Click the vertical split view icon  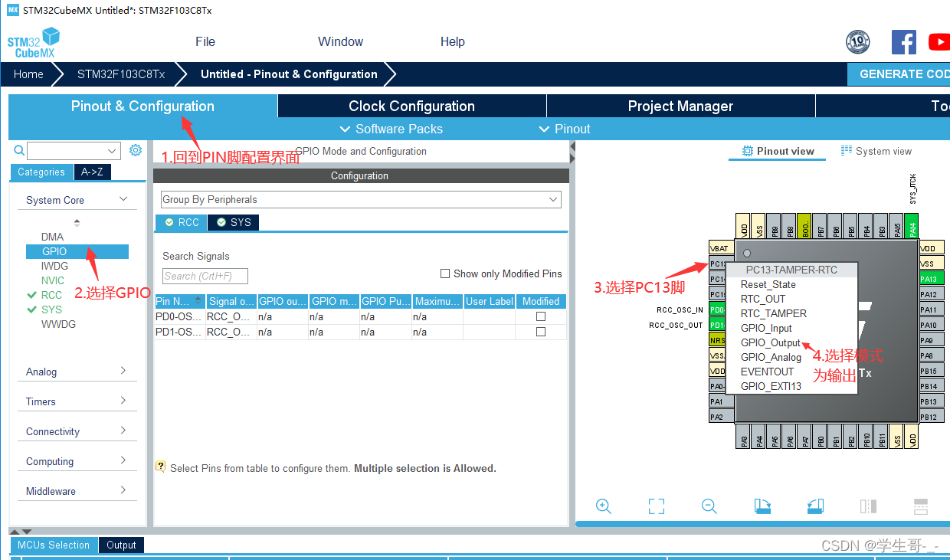point(868,506)
